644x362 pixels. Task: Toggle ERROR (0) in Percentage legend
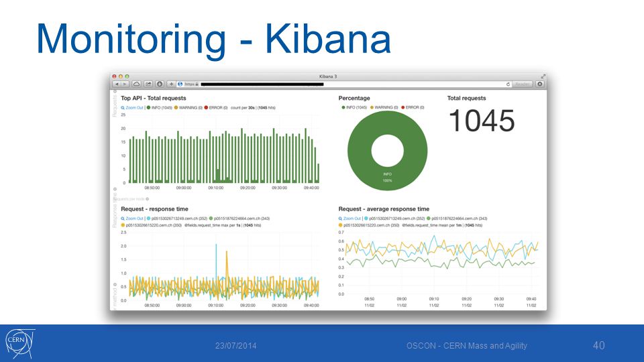413,107
